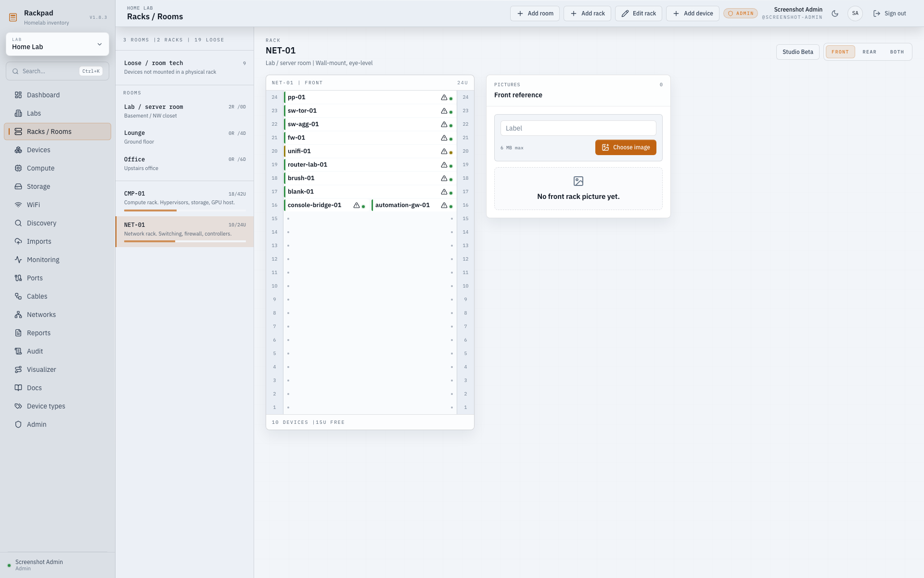Open Monitoring page

tap(57, 260)
